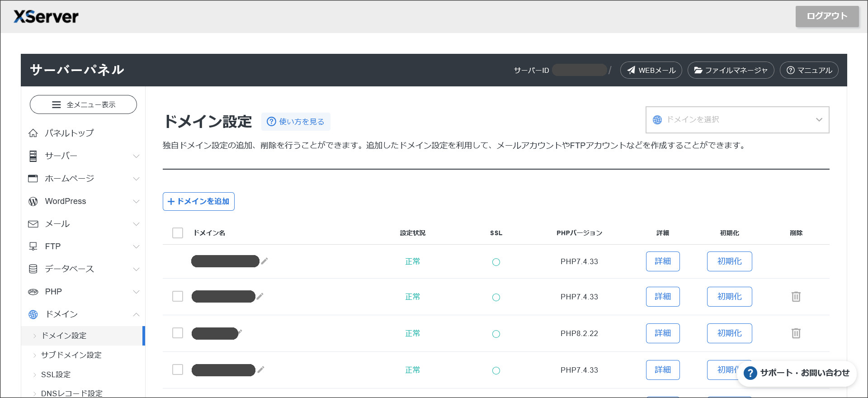Image resolution: width=868 pixels, height=398 pixels.
Task: Go to パネルトップ
Action: (69, 133)
